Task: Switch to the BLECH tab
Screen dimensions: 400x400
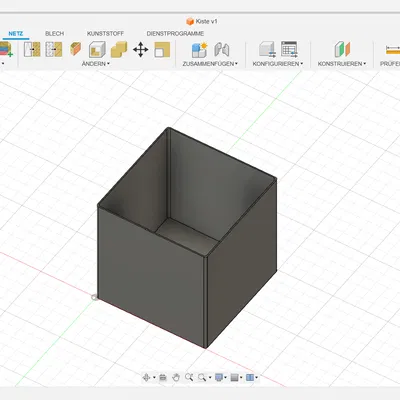Action: tap(54, 34)
